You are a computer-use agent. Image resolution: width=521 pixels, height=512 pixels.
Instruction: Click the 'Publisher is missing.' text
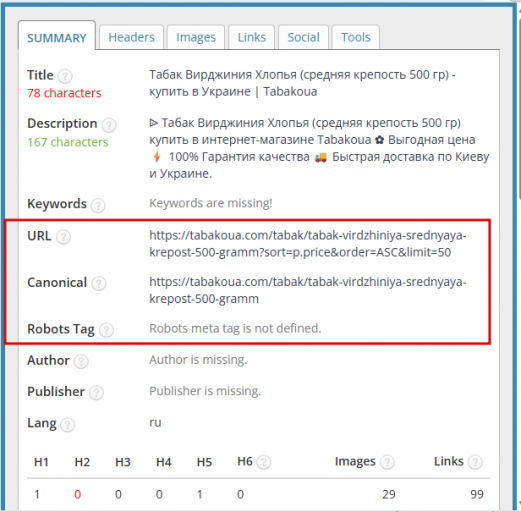[205, 391]
